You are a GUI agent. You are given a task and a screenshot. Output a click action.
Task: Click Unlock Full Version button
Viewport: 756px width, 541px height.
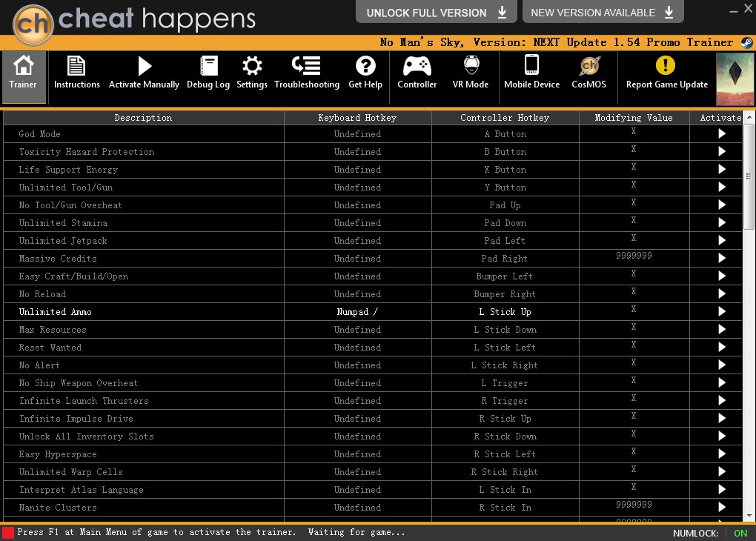[x=436, y=12]
